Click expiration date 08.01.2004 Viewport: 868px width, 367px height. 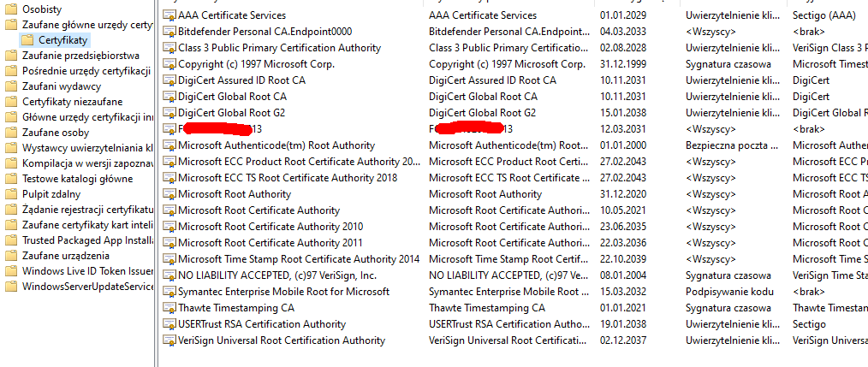pos(623,275)
